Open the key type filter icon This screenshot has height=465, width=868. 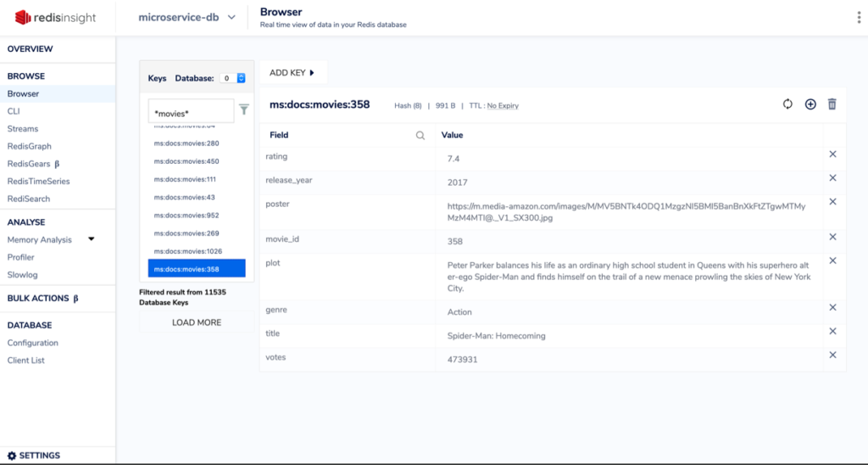coord(244,109)
